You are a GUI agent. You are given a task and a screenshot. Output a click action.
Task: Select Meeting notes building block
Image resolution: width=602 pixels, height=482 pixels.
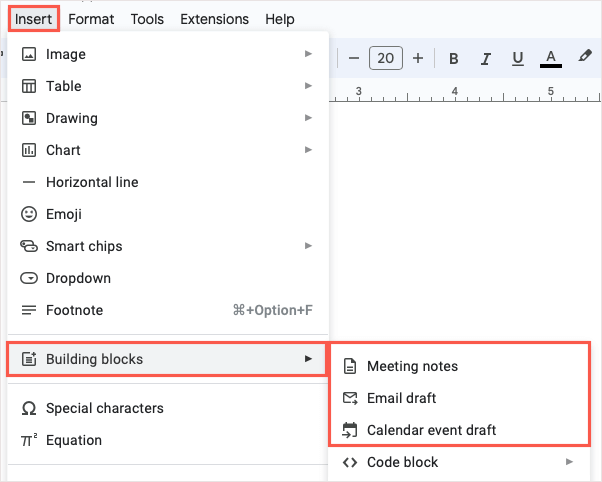click(412, 366)
